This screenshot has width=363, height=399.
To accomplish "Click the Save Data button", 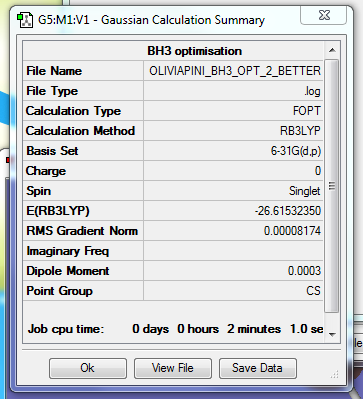I will coord(257,368).
